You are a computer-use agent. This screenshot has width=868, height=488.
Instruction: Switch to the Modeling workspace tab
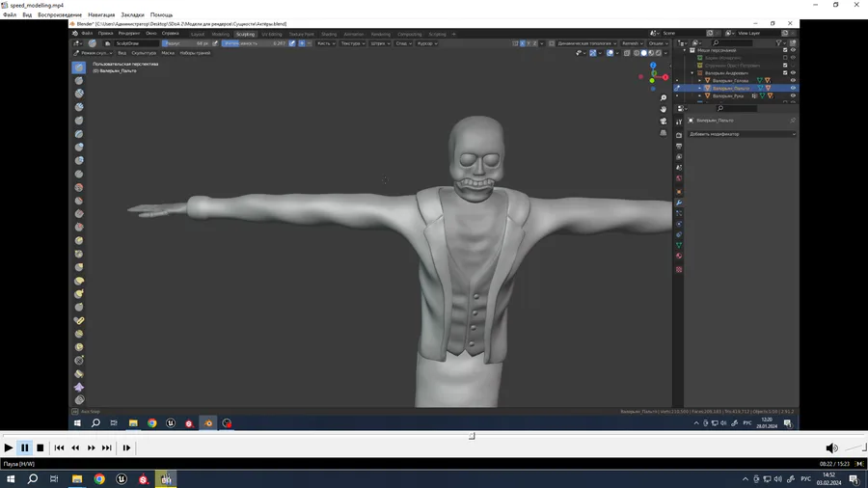221,34
